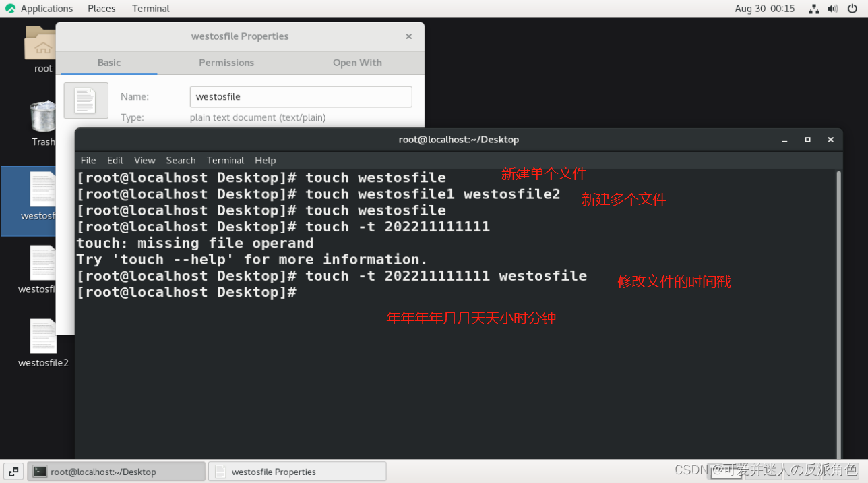This screenshot has width=868, height=483.
Task: Click the 'touch westosfile1 westosfile2' command line
Action: point(318,194)
